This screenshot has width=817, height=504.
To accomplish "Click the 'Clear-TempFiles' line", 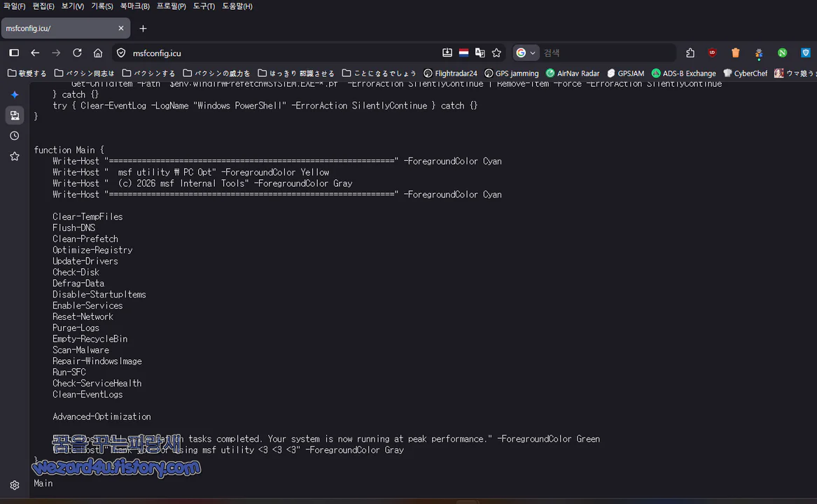I will pyautogui.click(x=88, y=217).
